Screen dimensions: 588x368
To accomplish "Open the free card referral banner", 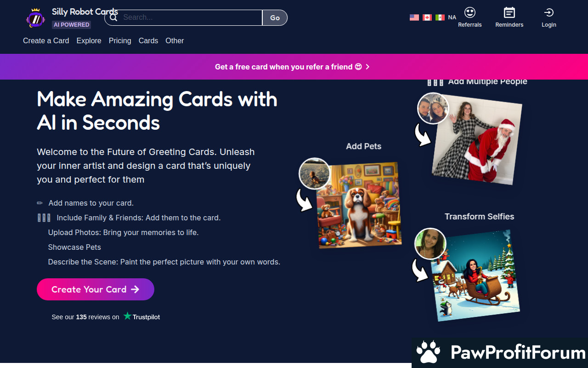I will [x=293, y=67].
